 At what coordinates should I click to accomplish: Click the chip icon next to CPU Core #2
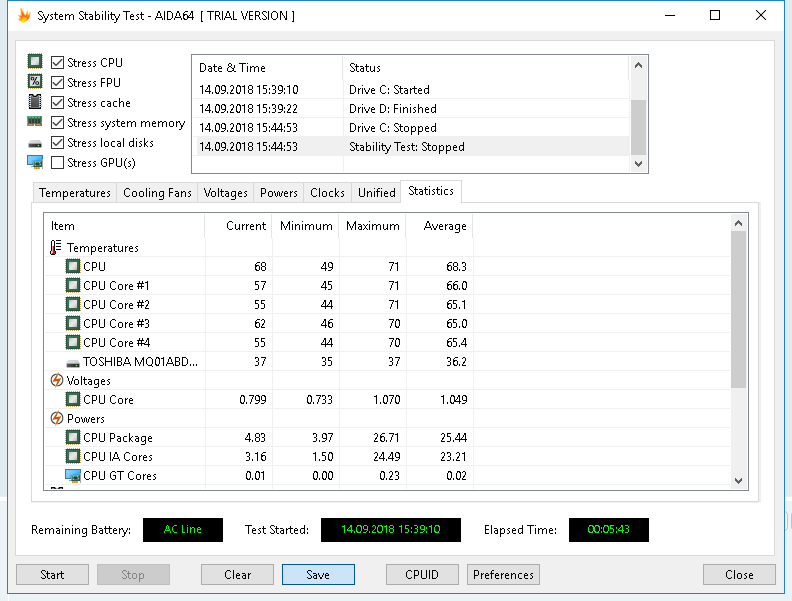pos(73,305)
